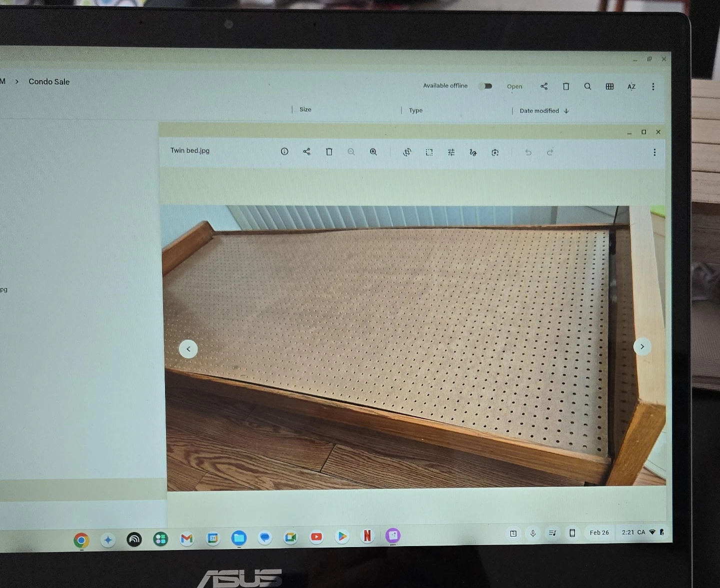
Task: Open quick settings at 2:21 clock
Action: click(642, 532)
